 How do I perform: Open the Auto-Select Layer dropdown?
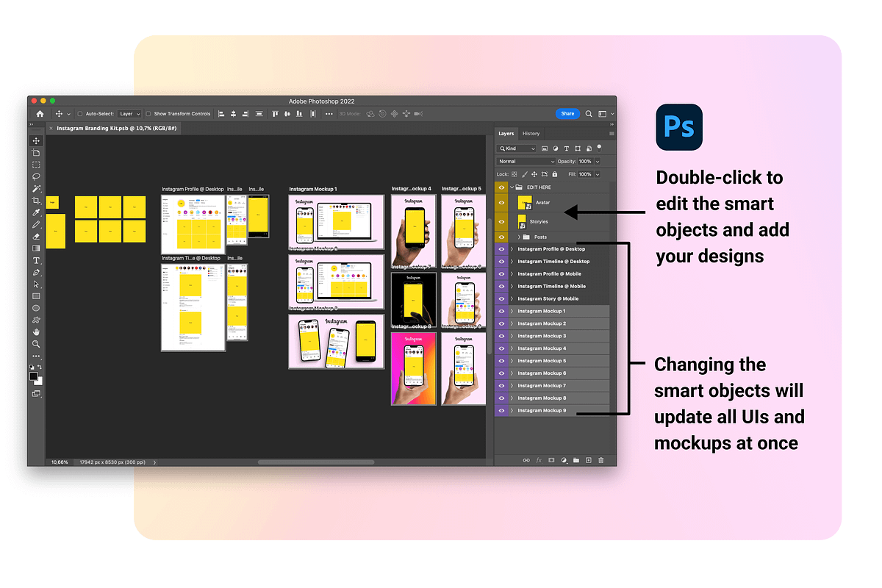tap(129, 114)
